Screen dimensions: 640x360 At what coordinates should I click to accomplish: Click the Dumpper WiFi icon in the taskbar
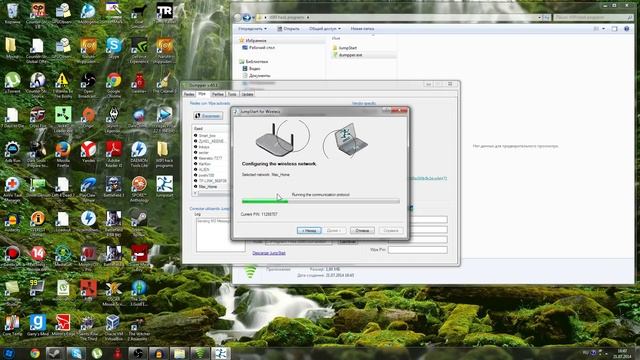(x=200, y=353)
